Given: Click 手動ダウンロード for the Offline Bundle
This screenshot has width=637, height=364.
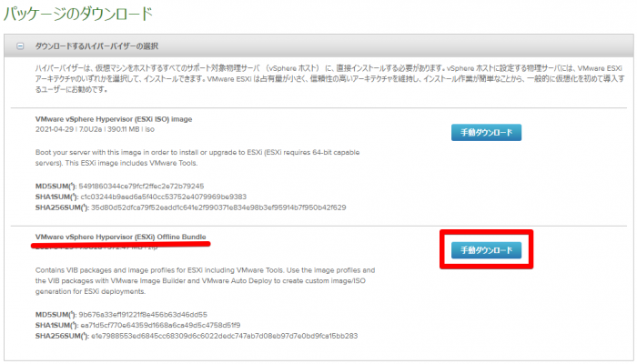Looking at the screenshot, I should coord(486,250).
